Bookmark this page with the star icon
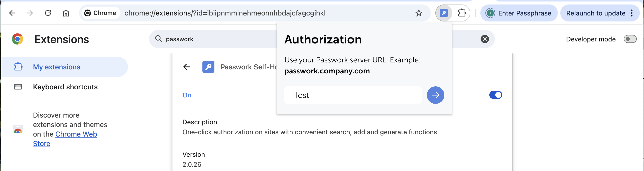Image resolution: width=644 pixels, height=171 pixels. coord(419,13)
